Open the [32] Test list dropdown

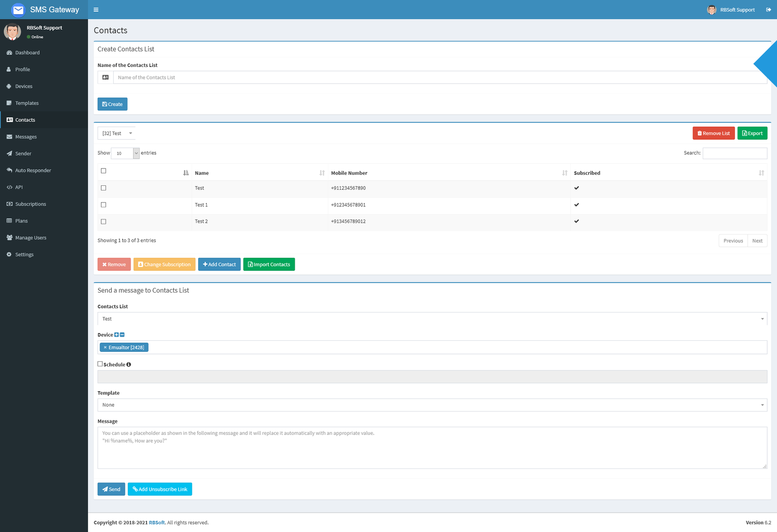point(117,133)
